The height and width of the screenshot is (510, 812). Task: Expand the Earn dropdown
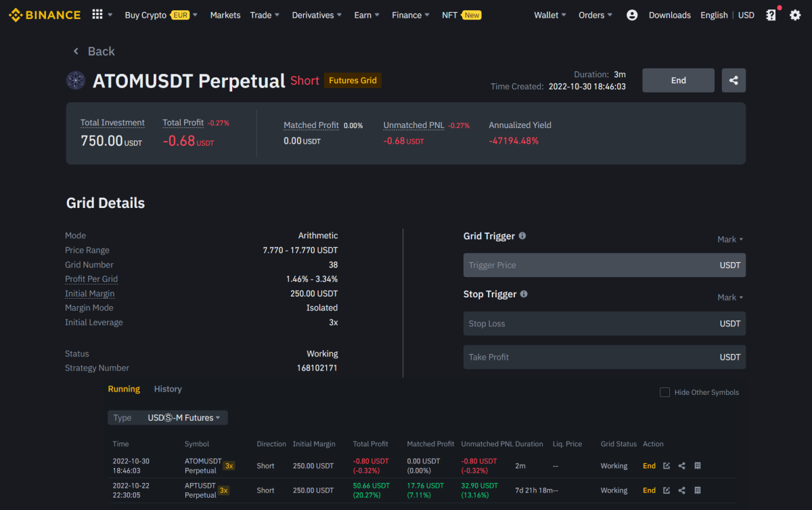[367, 15]
